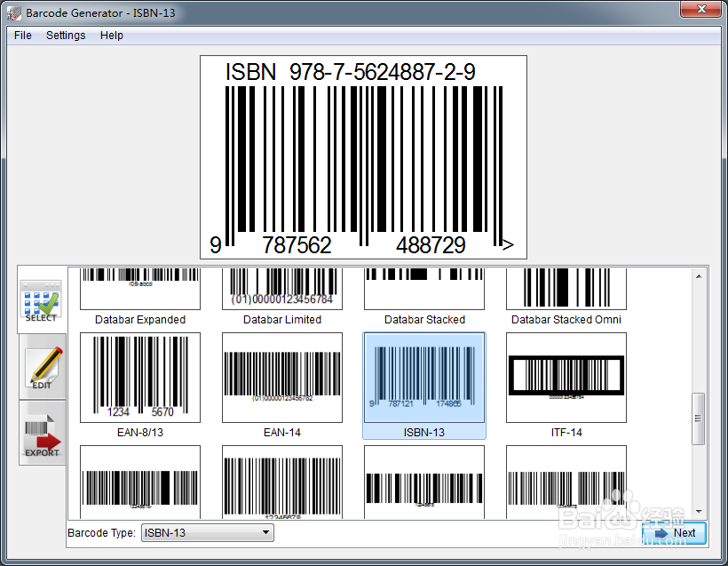Click the Next button
728x566 pixels.
coord(675,533)
